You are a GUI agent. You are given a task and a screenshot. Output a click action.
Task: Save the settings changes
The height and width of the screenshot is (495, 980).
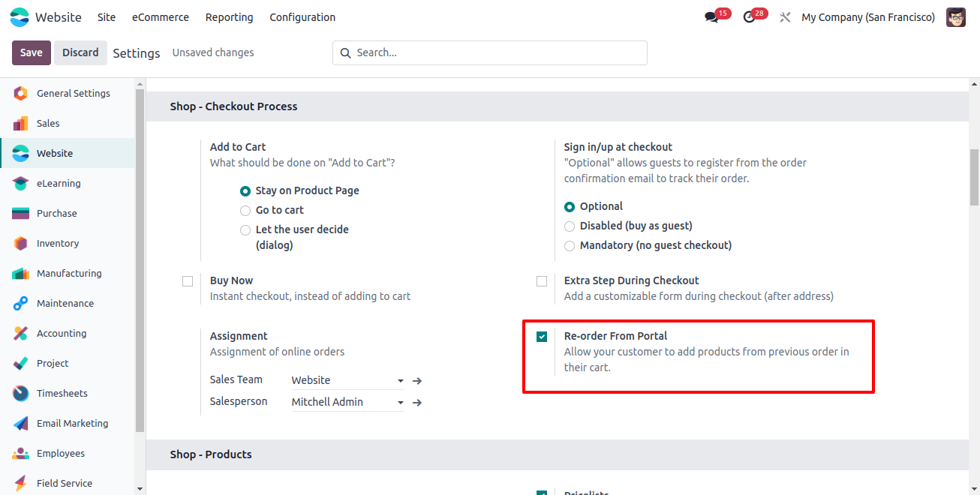pos(32,52)
